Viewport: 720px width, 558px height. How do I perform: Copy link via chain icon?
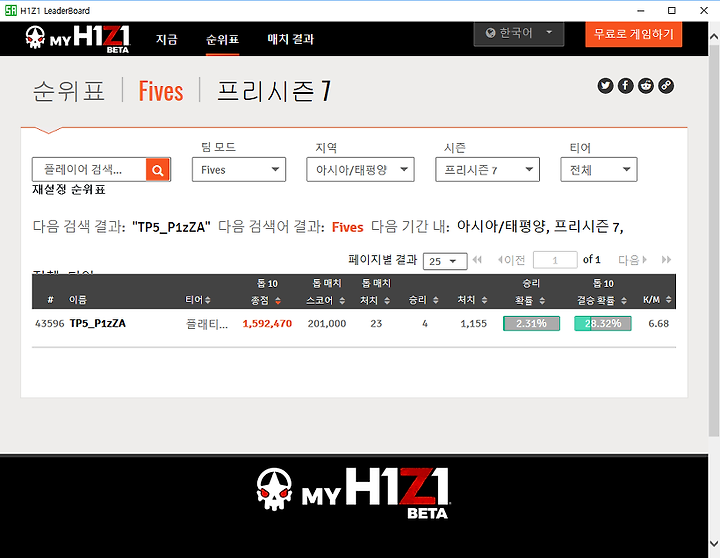666,85
